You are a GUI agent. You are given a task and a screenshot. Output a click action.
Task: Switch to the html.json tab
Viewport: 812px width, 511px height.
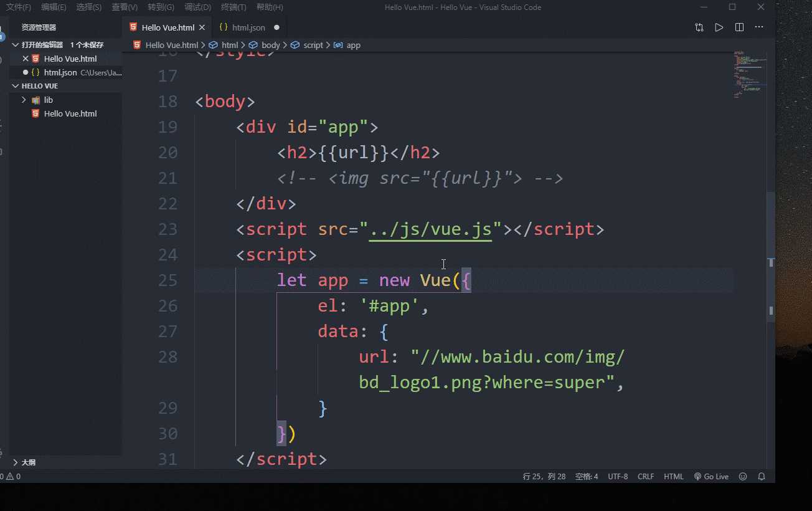[x=248, y=27]
